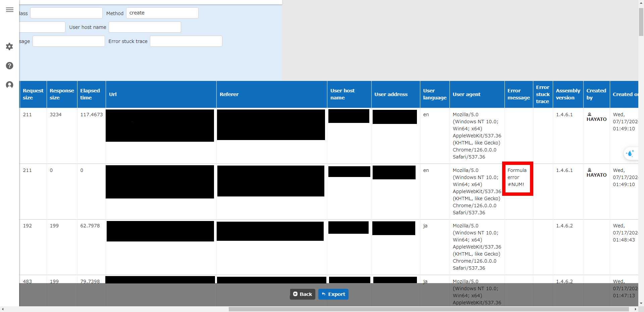Focus the Error stuck trace filter field

click(186, 41)
